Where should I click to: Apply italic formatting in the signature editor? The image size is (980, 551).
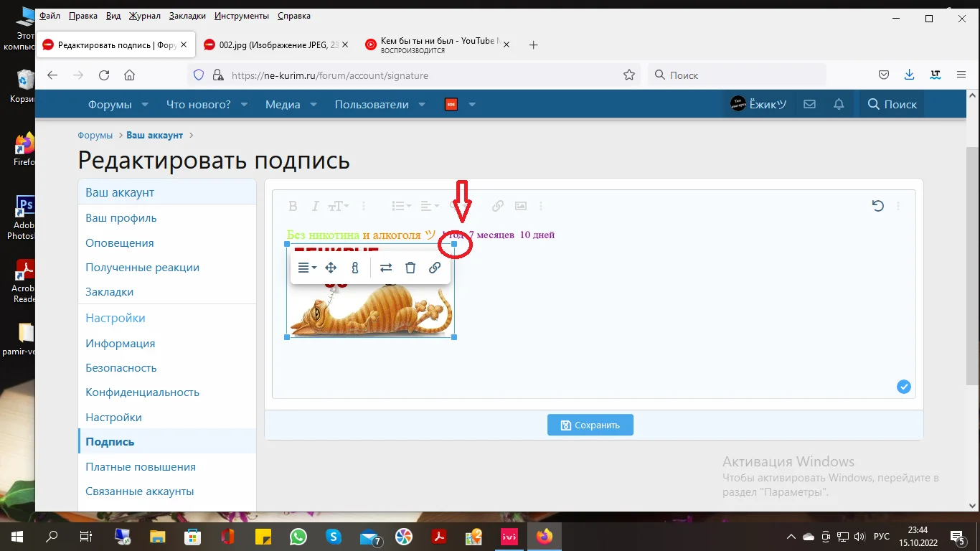(x=314, y=206)
